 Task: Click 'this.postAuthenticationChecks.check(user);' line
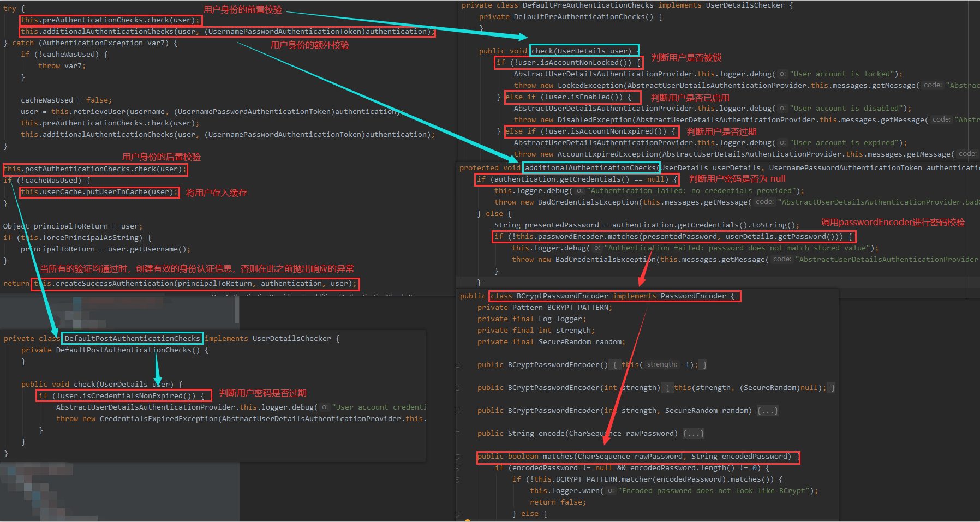95,169
